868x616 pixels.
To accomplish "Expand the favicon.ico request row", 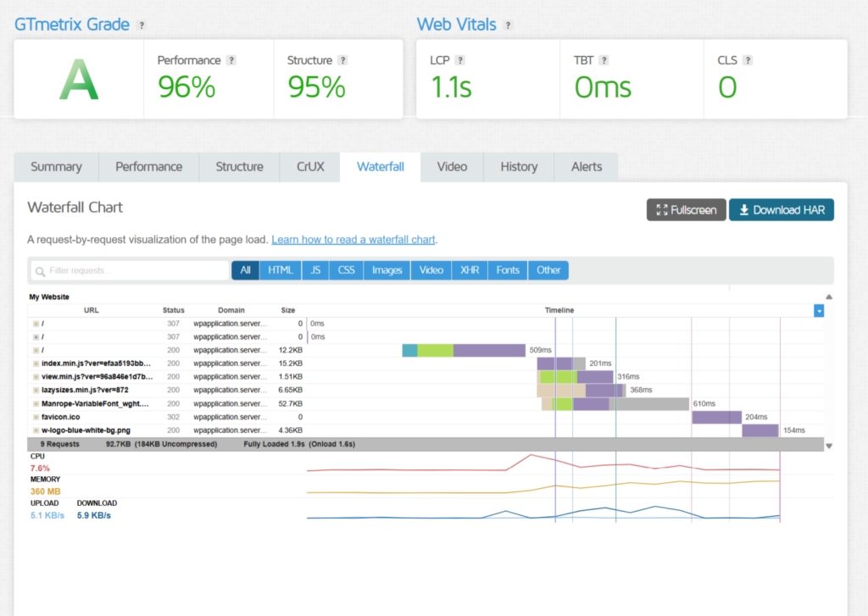I will 36,418.
